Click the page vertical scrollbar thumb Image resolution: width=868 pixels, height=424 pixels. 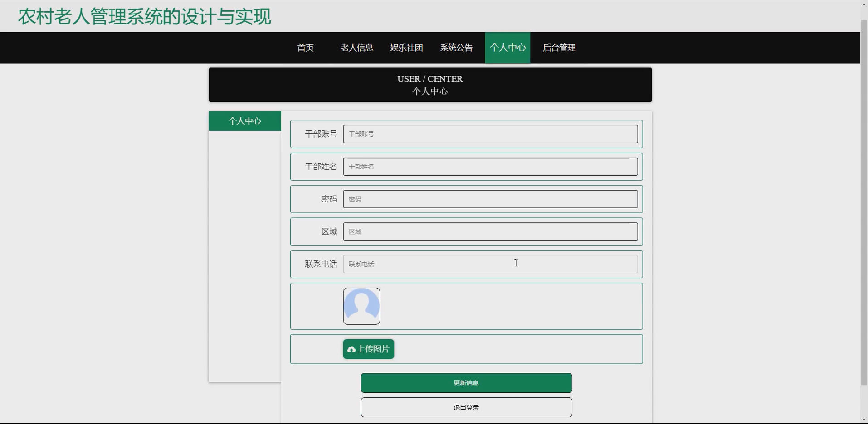point(864,203)
